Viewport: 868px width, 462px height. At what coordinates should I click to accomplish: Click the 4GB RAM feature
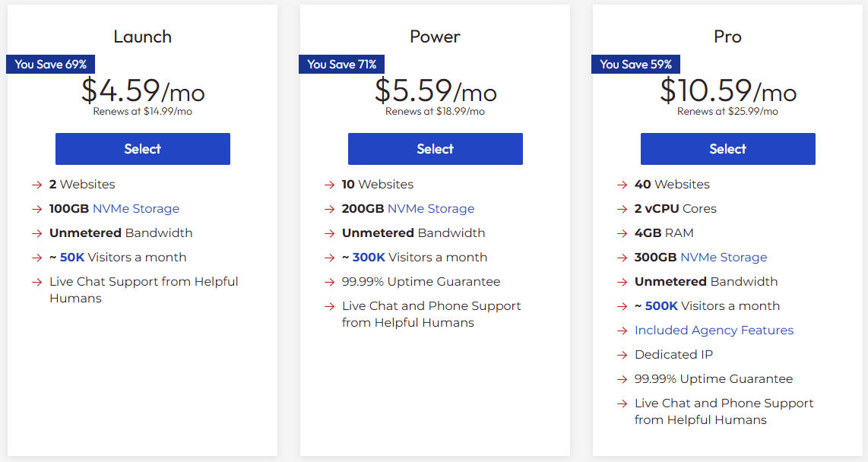664,233
